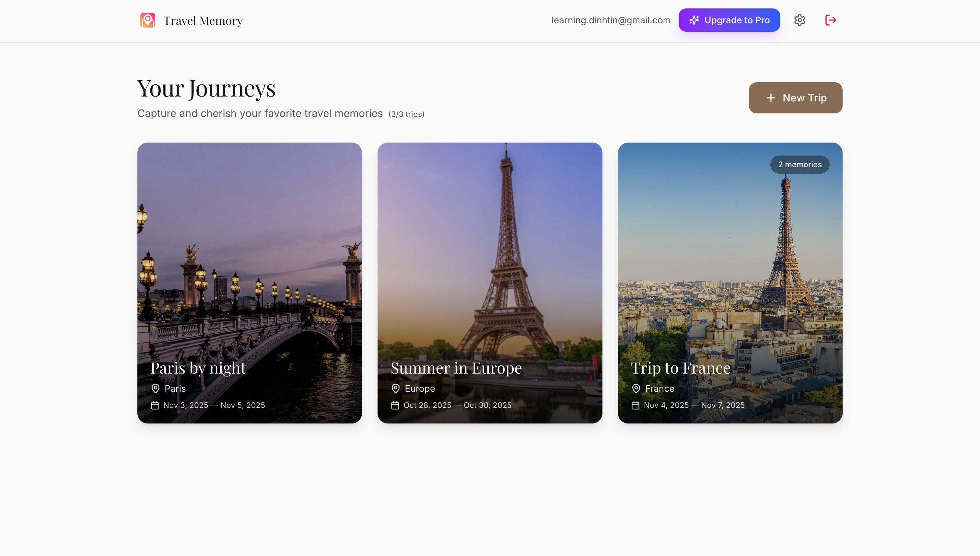Click the Travel Memory logo icon
This screenshot has height=556, width=980.
click(148, 20)
